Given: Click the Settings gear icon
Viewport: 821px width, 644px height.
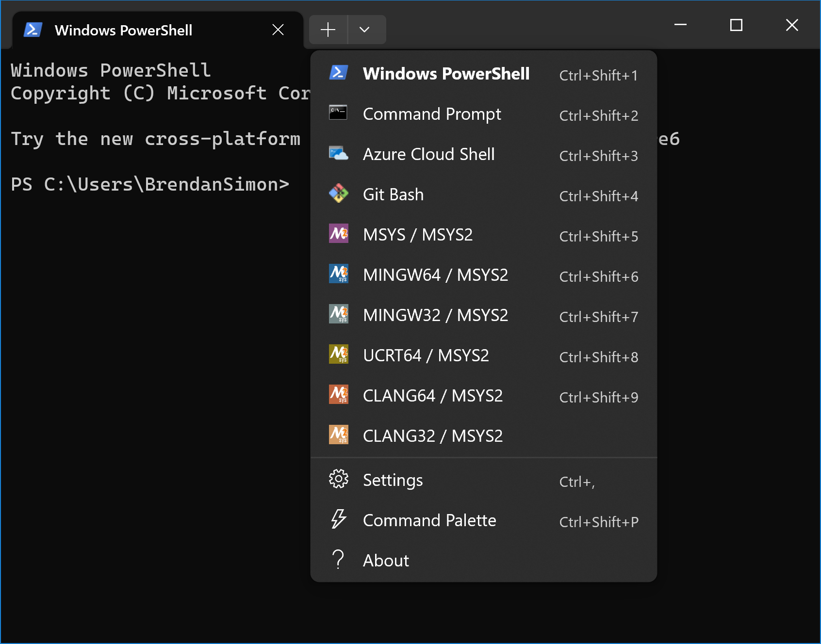Looking at the screenshot, I should 338,479.
